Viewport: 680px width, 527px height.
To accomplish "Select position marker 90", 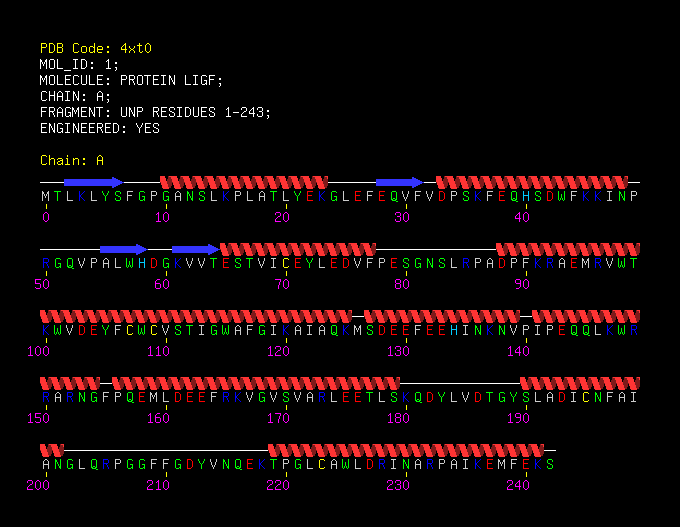I will 522,284.
